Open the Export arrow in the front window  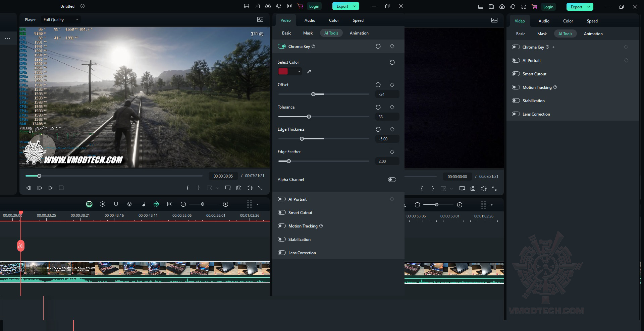355,6
